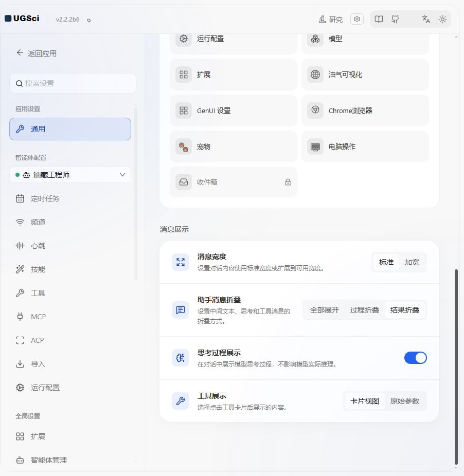Choose 原始参数 for tool display
The height and width of the screenshot is (476, 464).
tap(405, 401)
